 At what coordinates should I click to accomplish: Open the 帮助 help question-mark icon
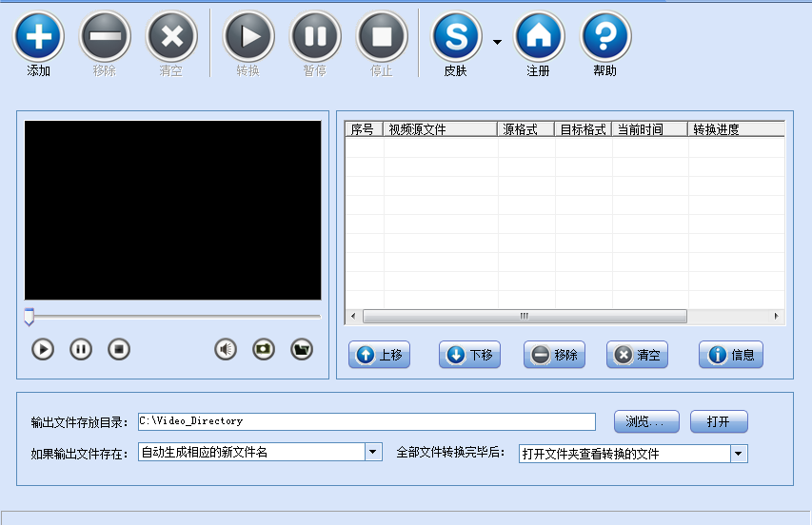(605, 36)
